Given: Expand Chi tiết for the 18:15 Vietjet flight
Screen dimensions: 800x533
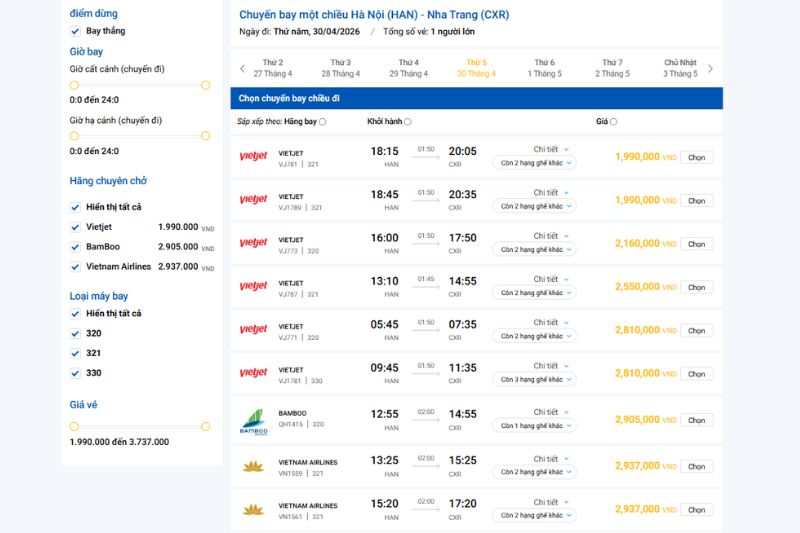Looking at the screenshot, I should (551, 149).
